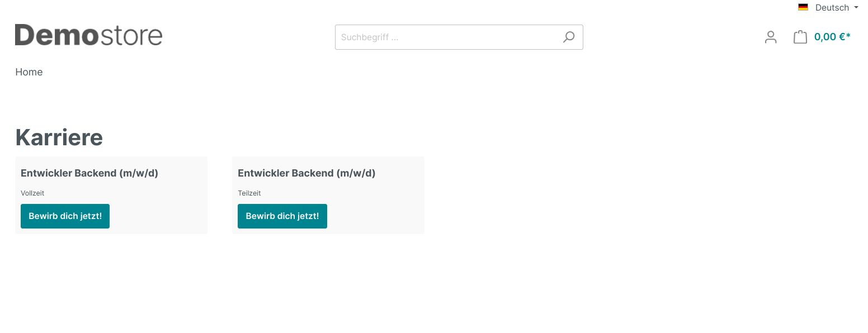Click the Demostore logo
Image resolution: width=868 pixels, height=333 pixels.
(x=88, y=35)
